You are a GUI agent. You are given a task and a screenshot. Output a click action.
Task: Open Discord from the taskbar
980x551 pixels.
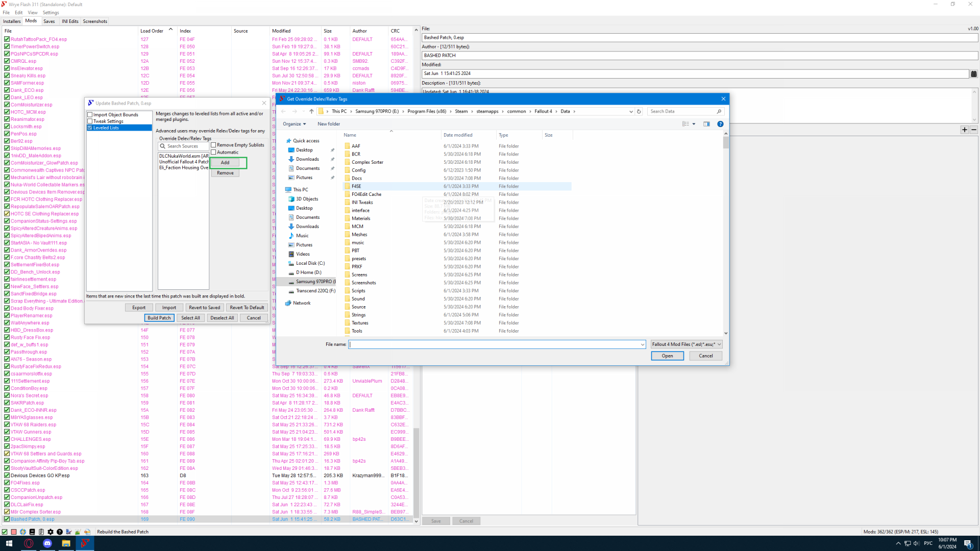tap(47, 543)
